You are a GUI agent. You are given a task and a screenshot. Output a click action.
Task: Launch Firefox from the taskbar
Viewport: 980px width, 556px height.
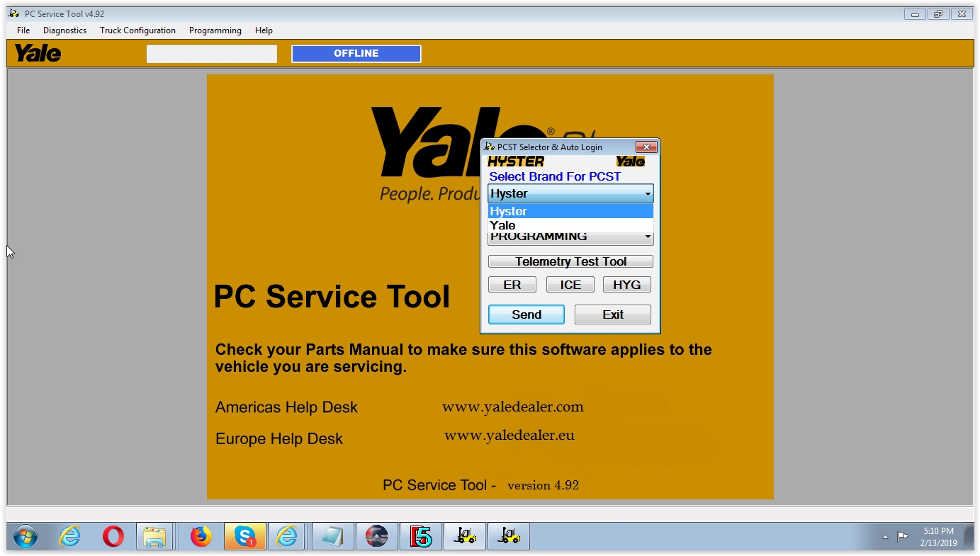[201, 537]
